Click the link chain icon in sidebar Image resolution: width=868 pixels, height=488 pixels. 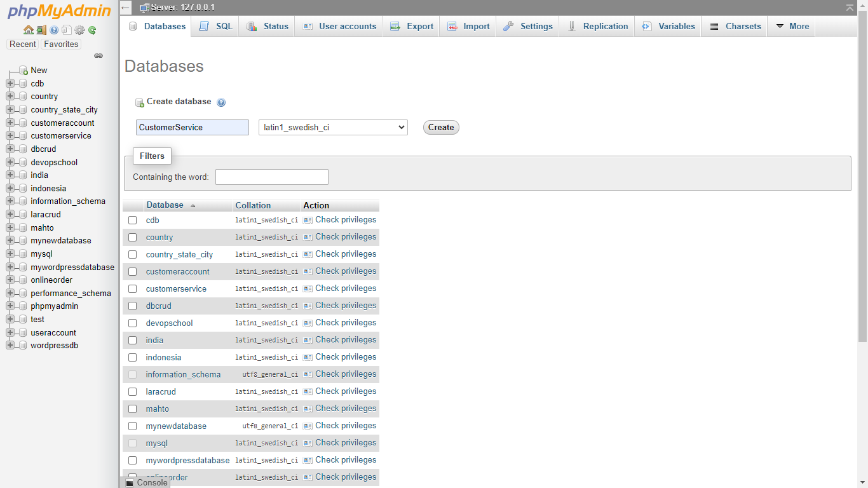click(98, 56)
